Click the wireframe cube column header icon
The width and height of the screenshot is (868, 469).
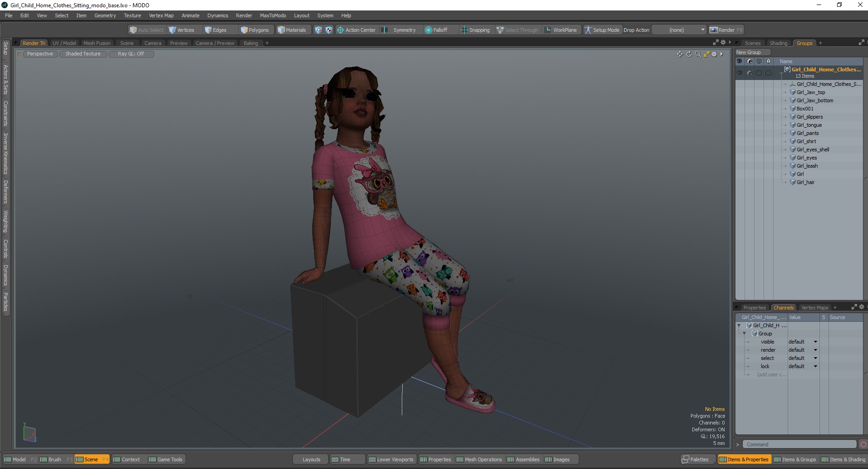759,61
